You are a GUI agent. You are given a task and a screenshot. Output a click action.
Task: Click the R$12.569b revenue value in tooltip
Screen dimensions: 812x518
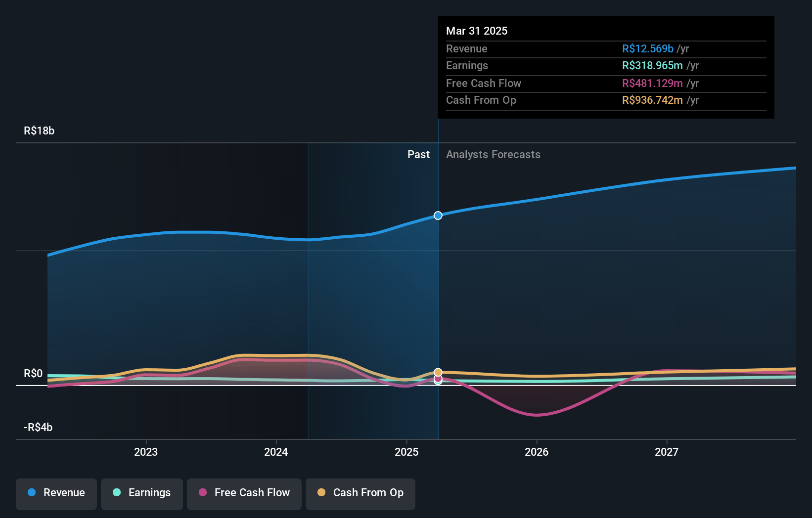[x=648, y=49]
